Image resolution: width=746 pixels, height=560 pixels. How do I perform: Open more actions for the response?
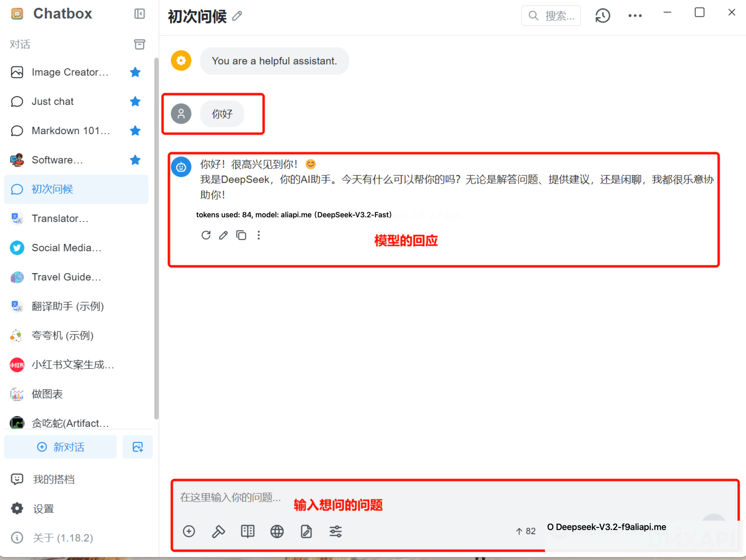[x=259, y=235]
